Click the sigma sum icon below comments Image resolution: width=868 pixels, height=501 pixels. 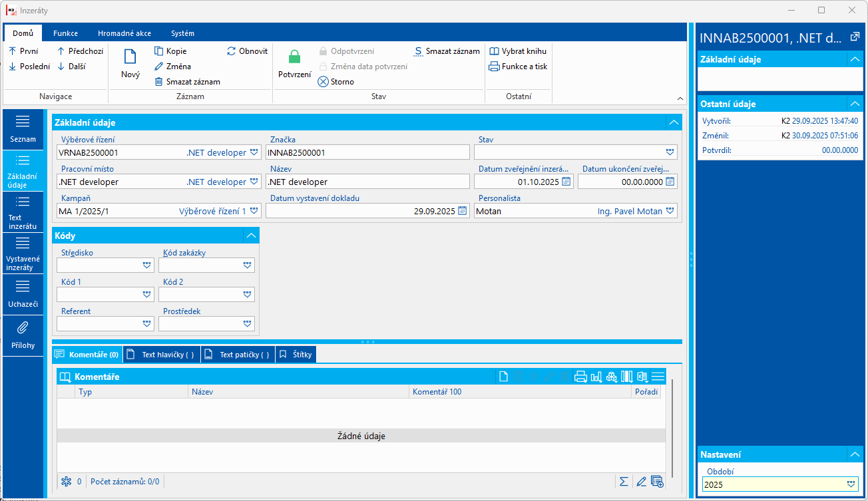coord(624,482)
